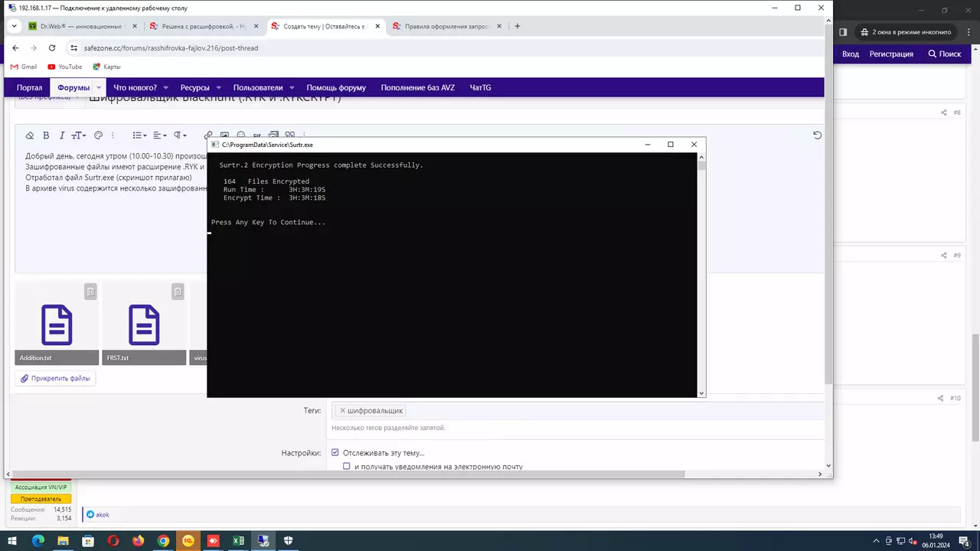Enable email notifications checkbox

347,466
